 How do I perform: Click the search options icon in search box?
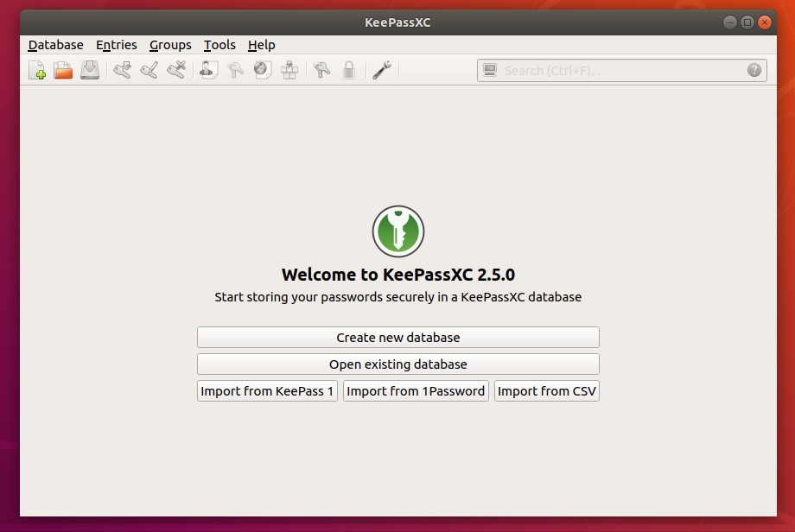490,70
